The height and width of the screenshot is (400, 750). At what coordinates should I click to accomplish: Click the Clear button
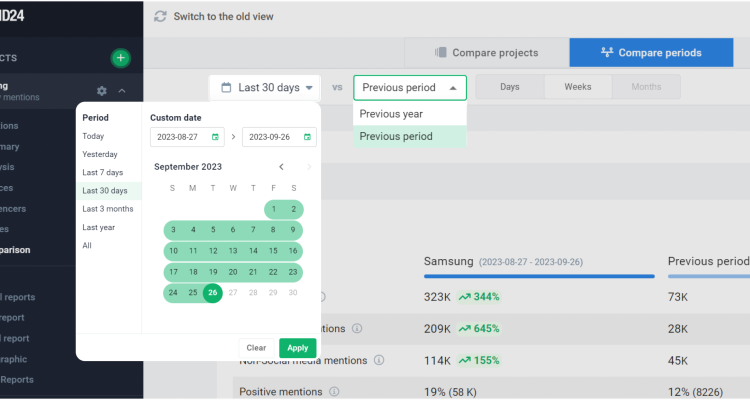click(256, 348)
